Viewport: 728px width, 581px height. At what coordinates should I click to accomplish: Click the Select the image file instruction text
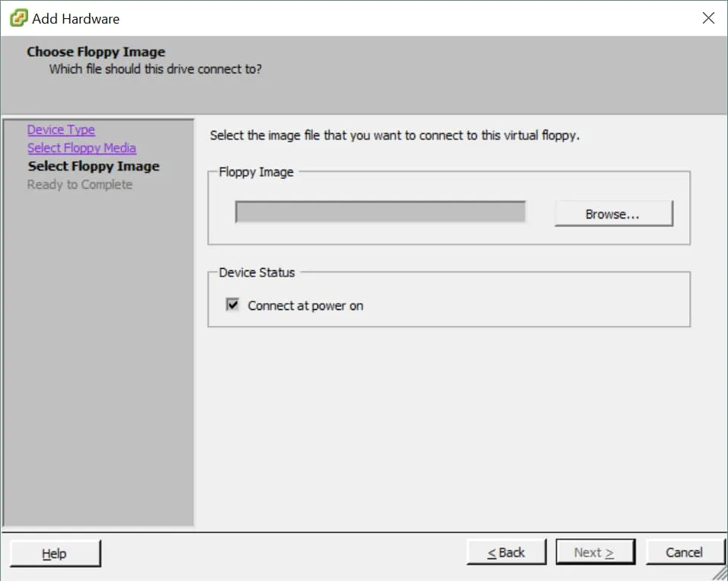click(394, 136)
